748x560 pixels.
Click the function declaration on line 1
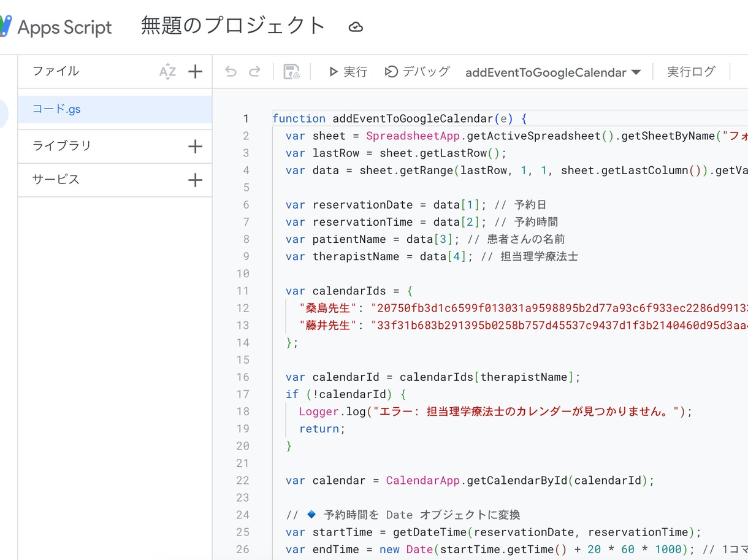tap(399, 118)
